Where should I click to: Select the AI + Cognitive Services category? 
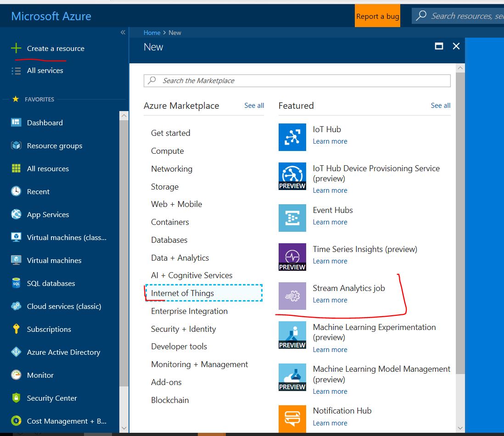191,275
